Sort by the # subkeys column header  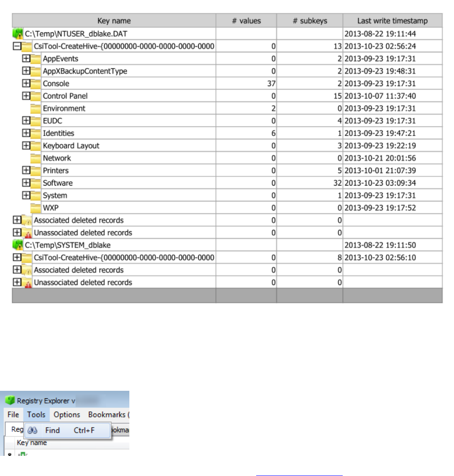(x=310, y=21)
